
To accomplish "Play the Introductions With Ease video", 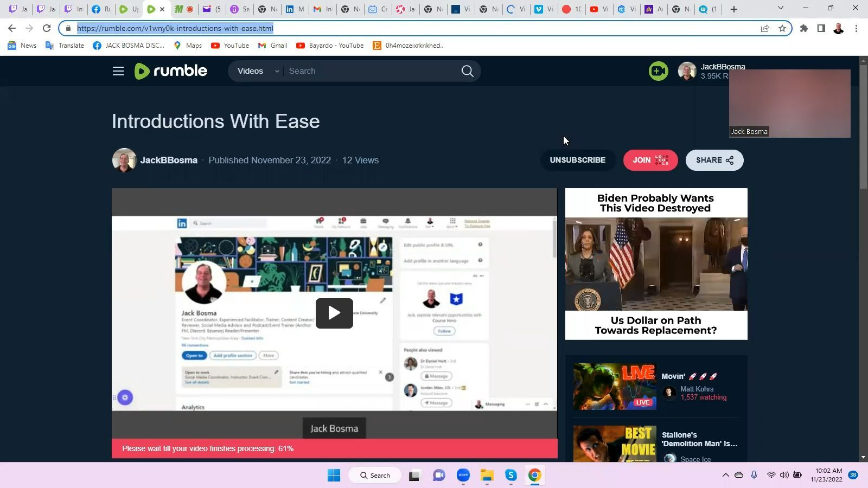I will tap(334, 313).
